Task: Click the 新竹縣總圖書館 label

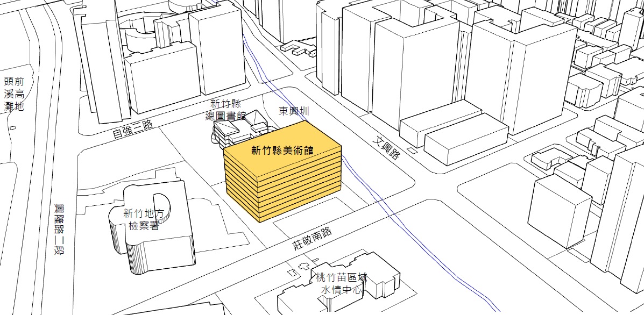Action: [227, 110]
